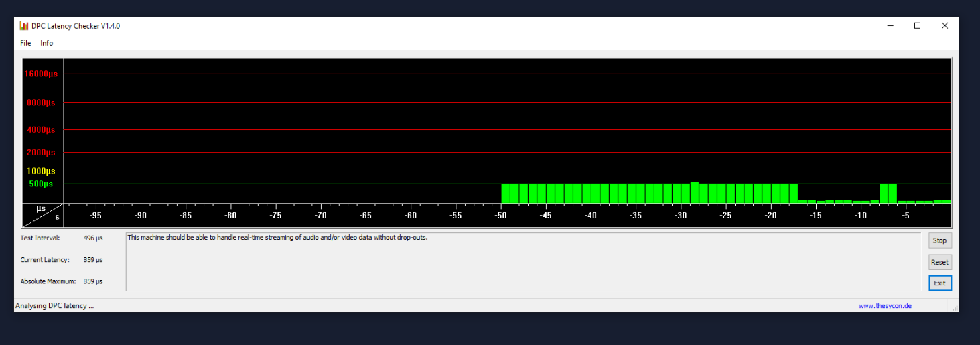Click the Test Interval value 496 µs

(x=93, y=238)
